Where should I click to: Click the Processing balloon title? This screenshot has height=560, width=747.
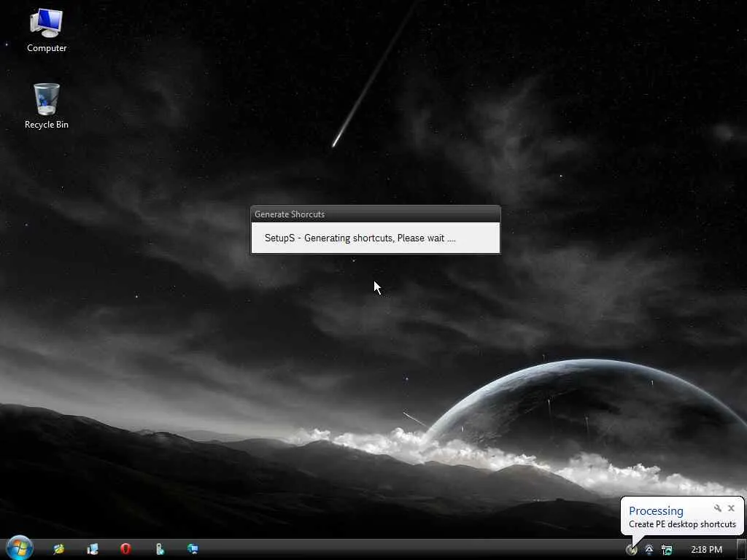pos(656,510)
